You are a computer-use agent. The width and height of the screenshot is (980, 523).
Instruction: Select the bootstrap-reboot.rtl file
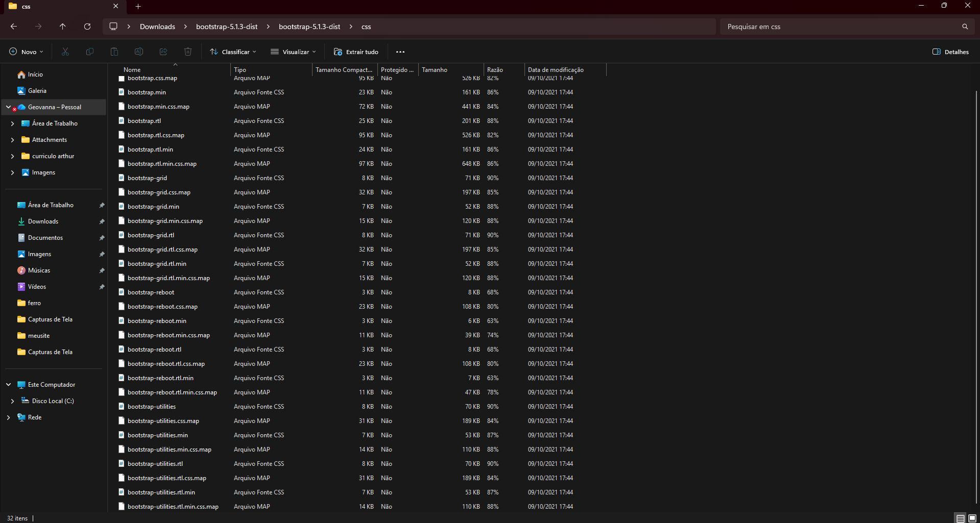coord(154,350)
